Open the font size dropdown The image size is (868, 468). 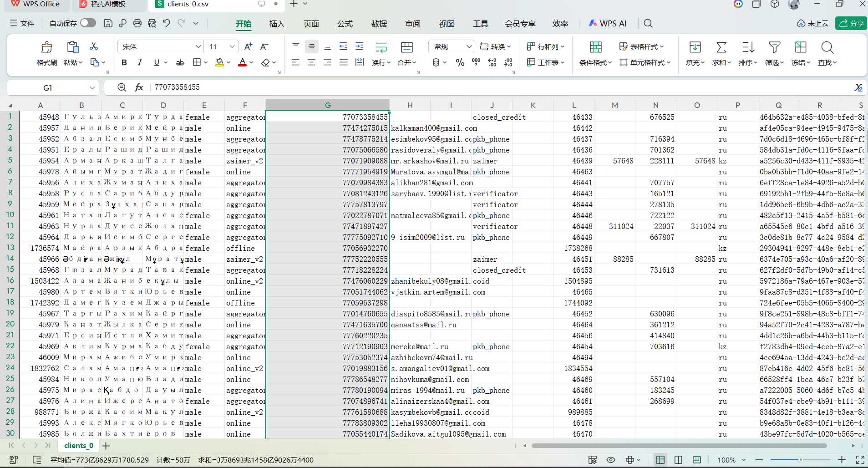[x=232, y=46]
